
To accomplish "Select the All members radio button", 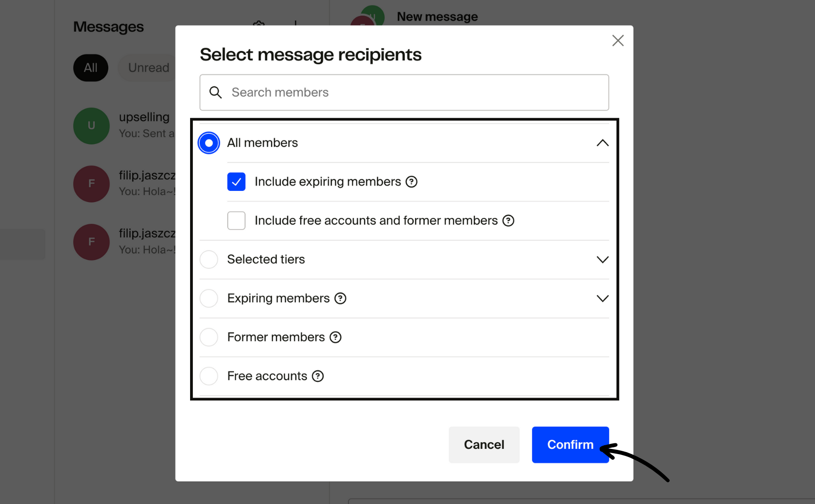I will click(209, 143).
